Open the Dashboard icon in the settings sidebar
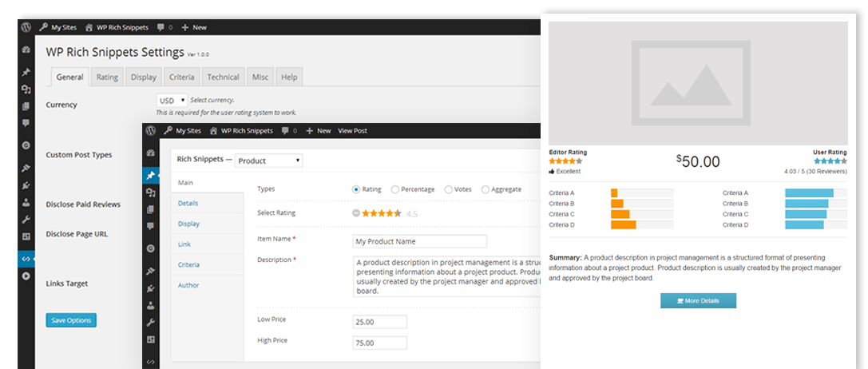 pos(26,50)
